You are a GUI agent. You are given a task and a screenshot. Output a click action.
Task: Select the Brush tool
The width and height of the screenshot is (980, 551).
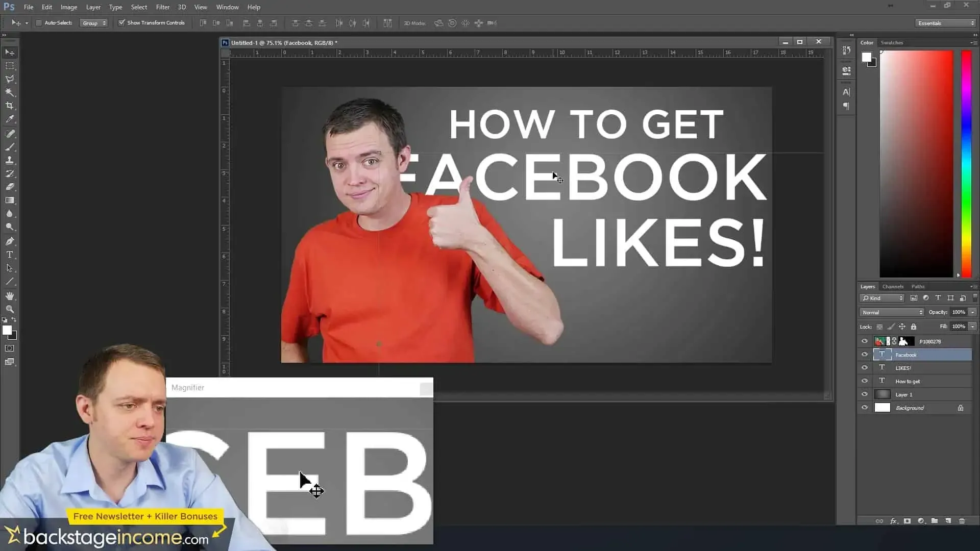(10, 147)
